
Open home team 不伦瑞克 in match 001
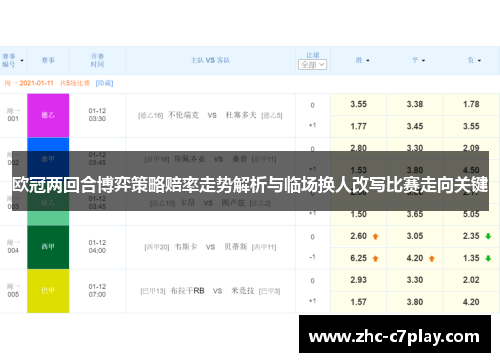[183, 115]
